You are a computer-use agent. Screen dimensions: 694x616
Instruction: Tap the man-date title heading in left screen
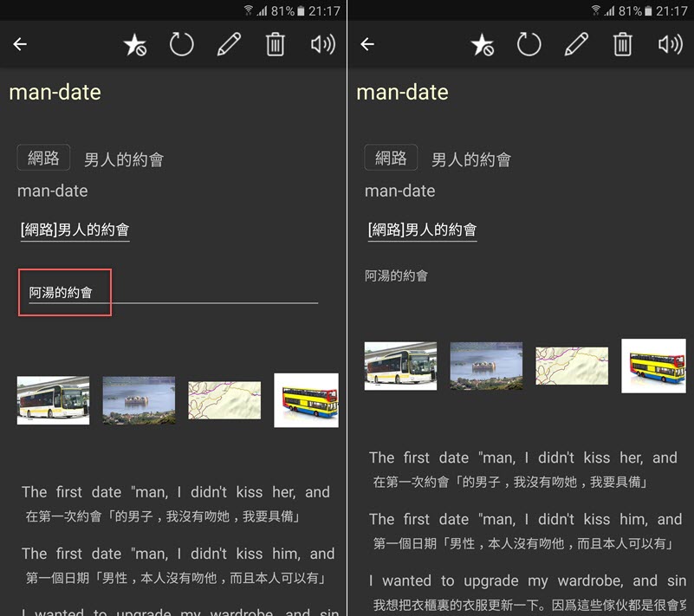click(55, 93)
